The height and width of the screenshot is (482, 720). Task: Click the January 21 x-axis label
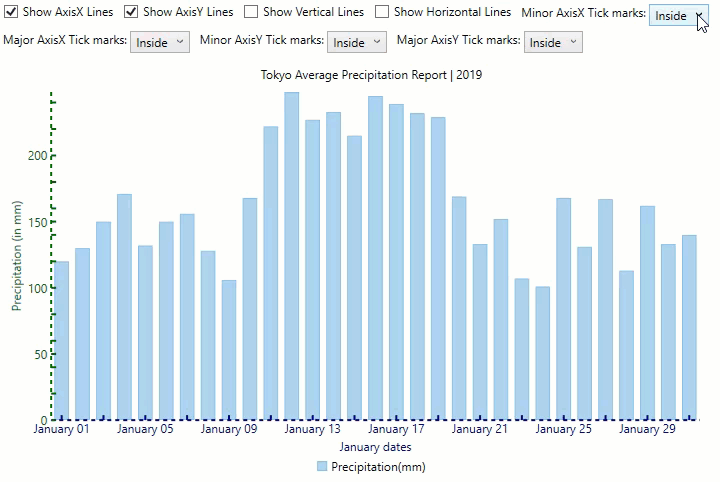point(479,430)
